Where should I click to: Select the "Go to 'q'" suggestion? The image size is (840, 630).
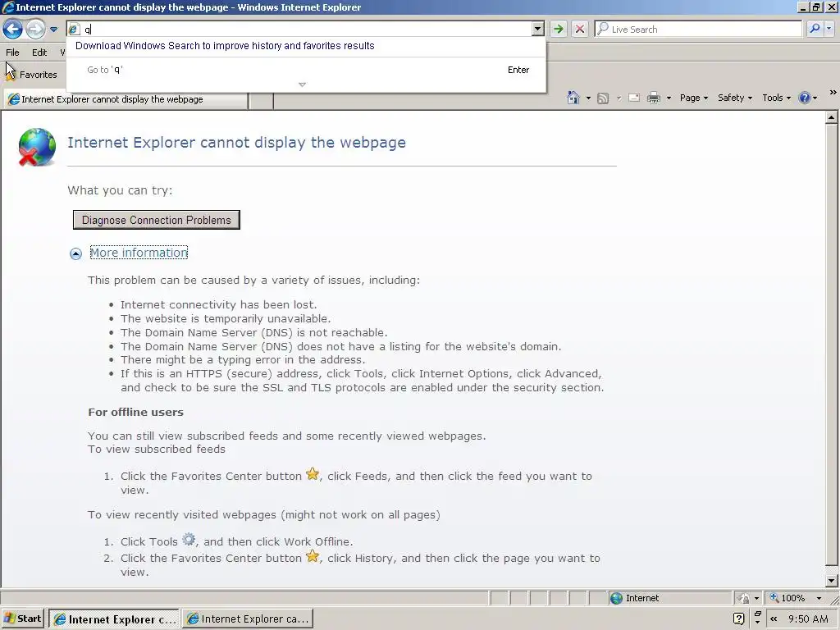point(306,70)
